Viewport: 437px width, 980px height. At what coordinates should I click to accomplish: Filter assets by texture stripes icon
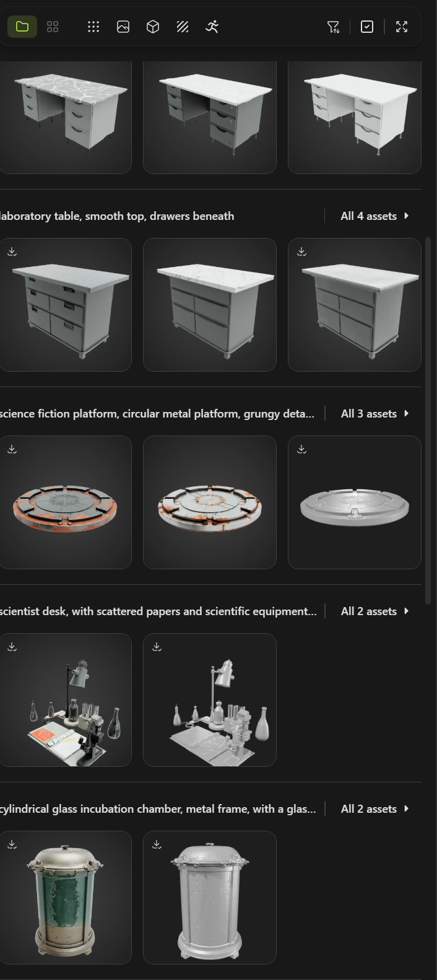point(183,27)
